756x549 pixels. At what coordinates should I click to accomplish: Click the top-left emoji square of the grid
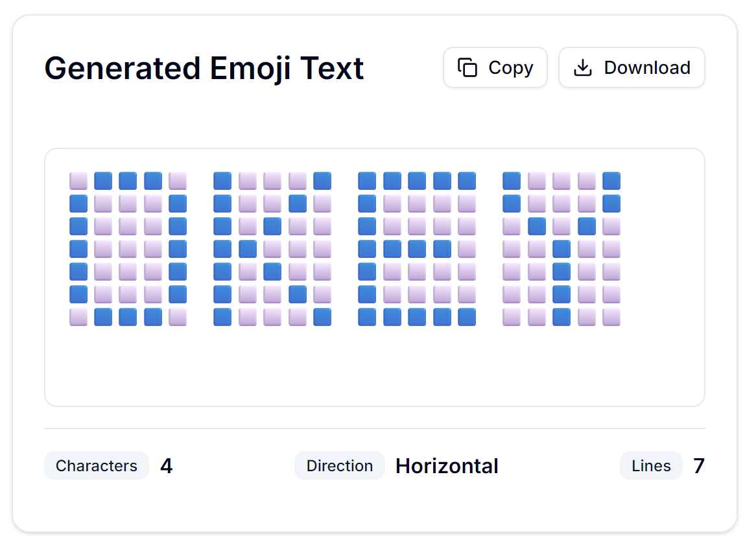pos(78,180)
